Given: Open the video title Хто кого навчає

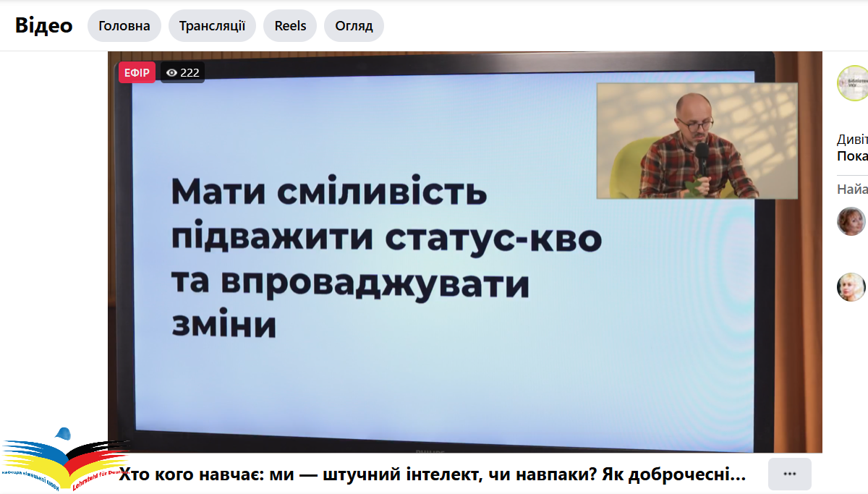Looking at the screenshot, I should pos(432,474).
